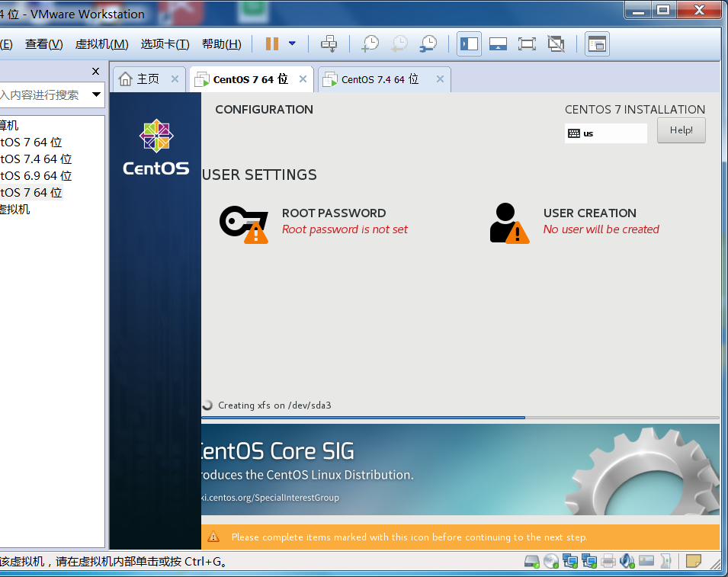Select CentOS 6.9 64 位 in the library

pyautogui.click(x=37, y=176)
